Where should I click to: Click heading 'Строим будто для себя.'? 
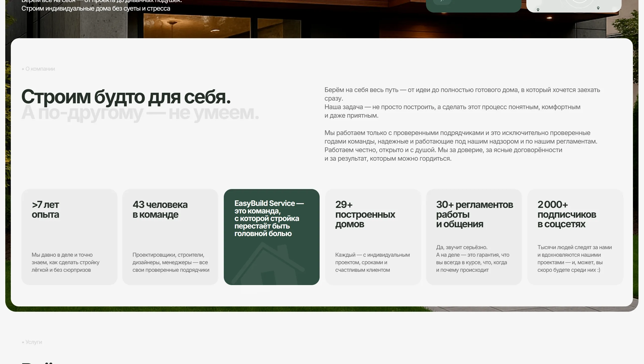(x=126, y=97)
